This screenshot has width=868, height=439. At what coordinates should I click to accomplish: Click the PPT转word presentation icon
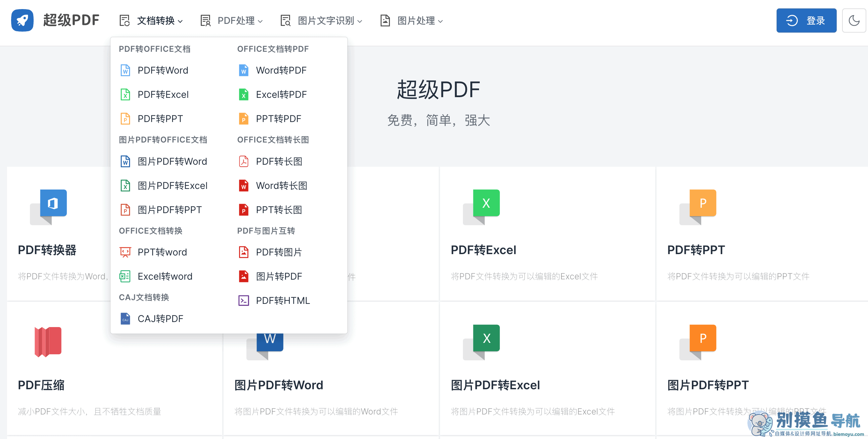(125, 252)
